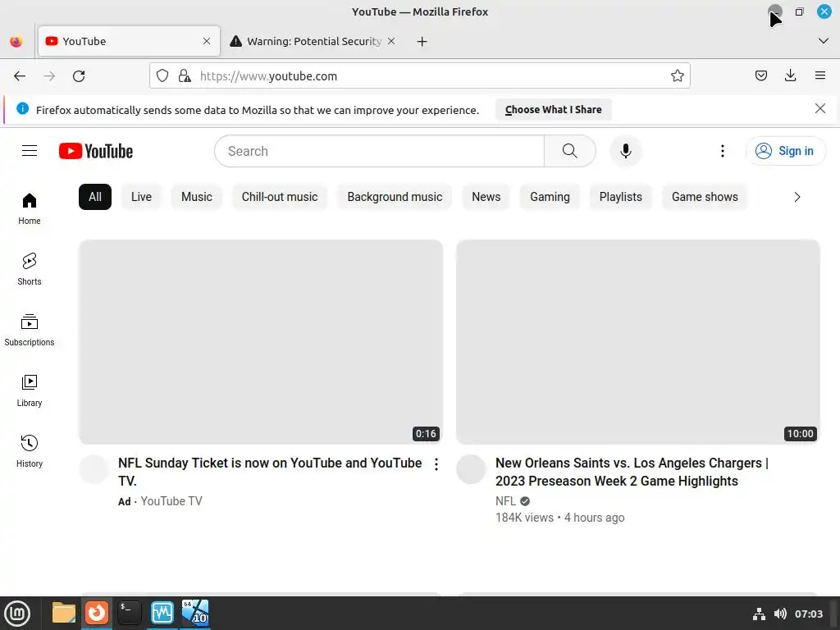Open Pocket save icon
Screen dimensions: 840x630
pyautogui.click(x=760, y=76)
